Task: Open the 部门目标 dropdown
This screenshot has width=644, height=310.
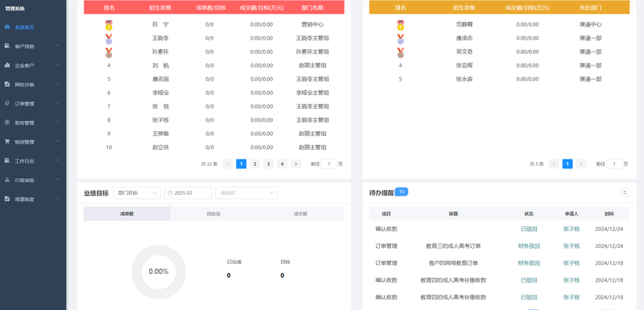Action: (x=137, y=193)
